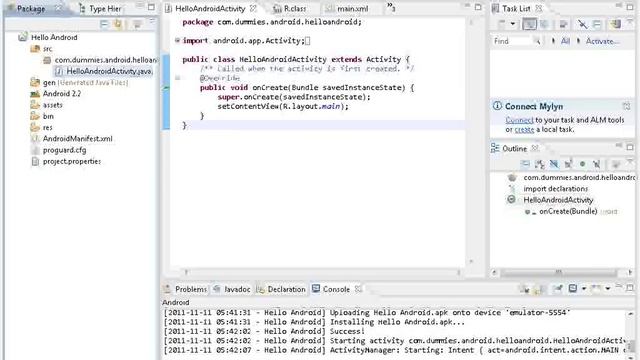640x360 pixels.
Task: Open the Connect link in Mylyn panel
Action: 519,120
